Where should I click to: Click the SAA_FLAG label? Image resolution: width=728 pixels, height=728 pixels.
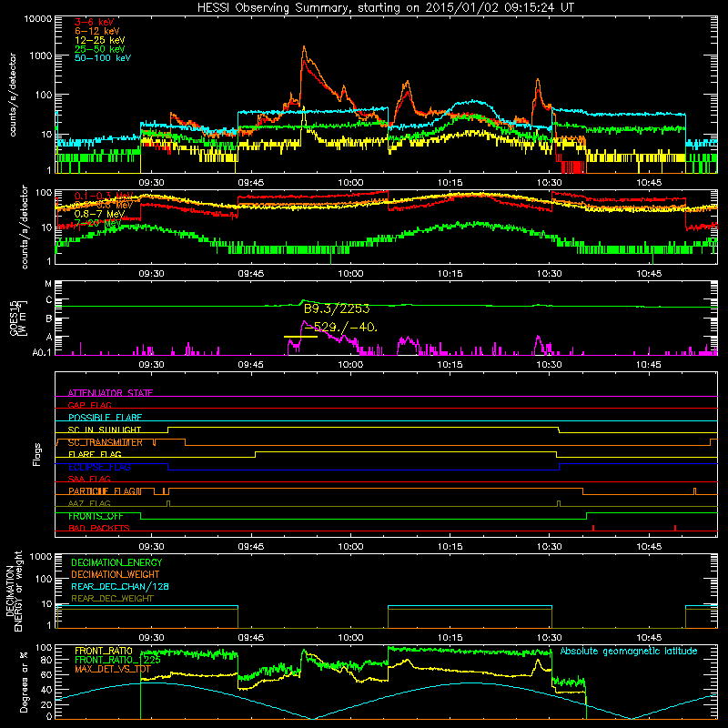click(89, 480)
